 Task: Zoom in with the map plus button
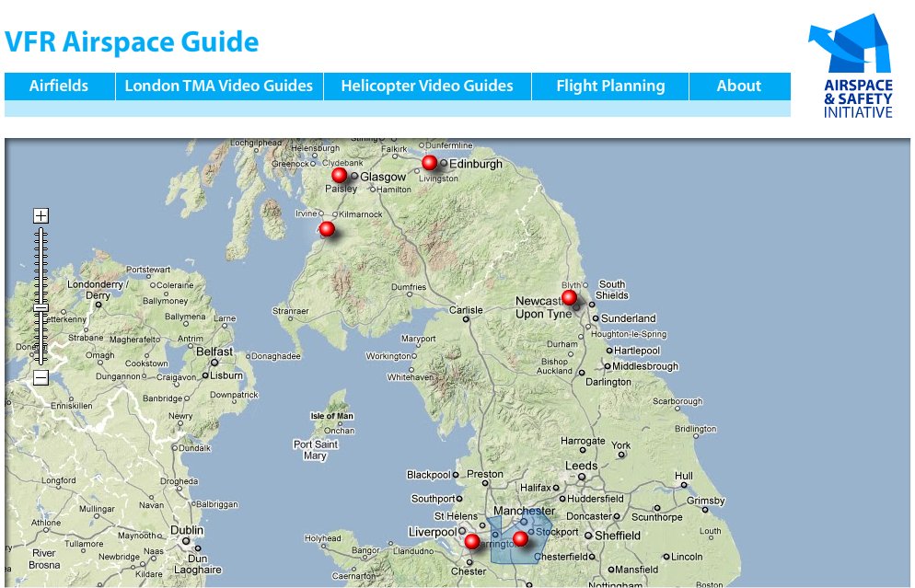tap(41, 216)
